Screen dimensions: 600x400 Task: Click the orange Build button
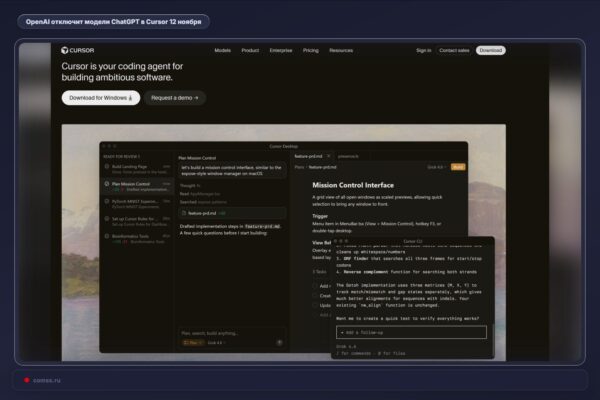point(458,167)
